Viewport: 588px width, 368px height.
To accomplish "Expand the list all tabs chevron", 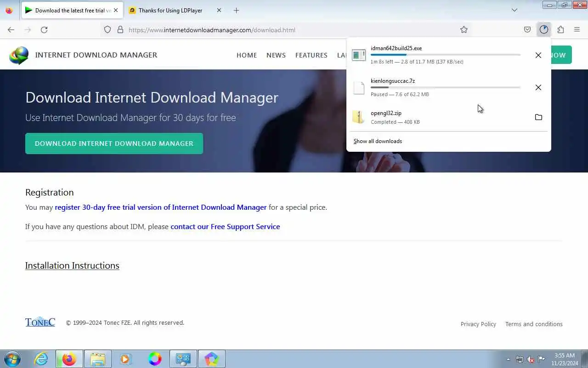I will click(514, 10).
